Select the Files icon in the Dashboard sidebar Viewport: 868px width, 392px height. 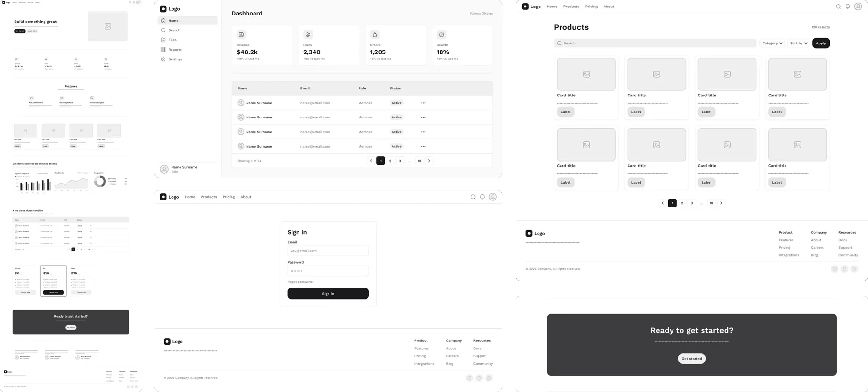coord(163,40)
